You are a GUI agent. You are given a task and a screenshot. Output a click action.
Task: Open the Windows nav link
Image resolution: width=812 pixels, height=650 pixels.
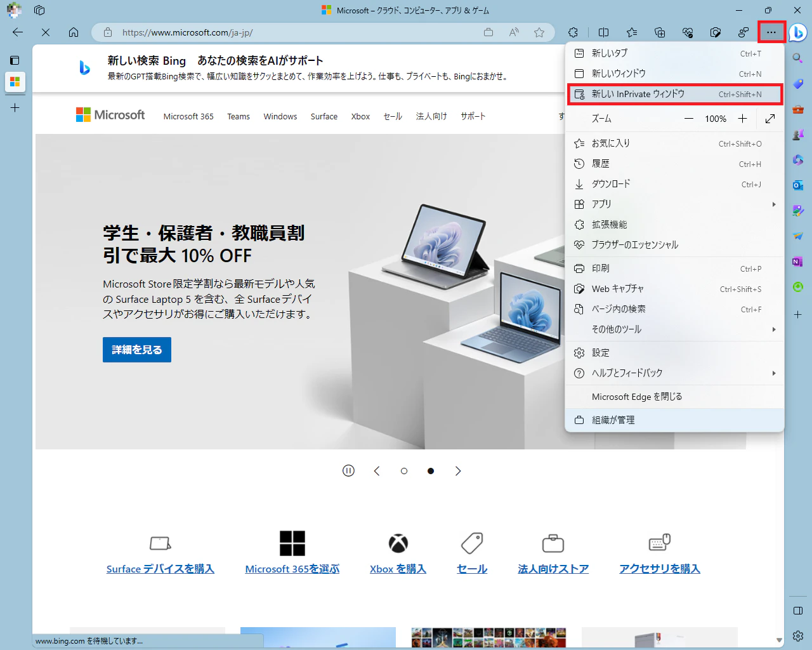click(280, 116)
